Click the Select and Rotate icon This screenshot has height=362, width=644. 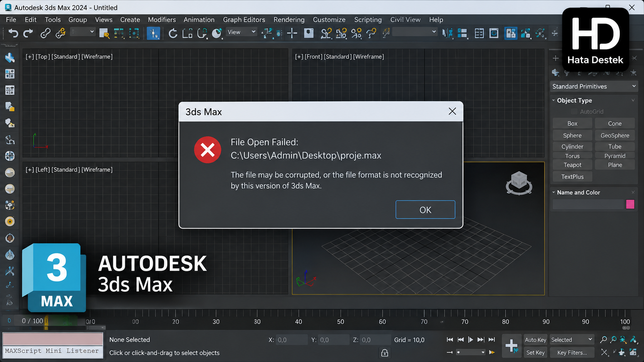coord(173,33)
